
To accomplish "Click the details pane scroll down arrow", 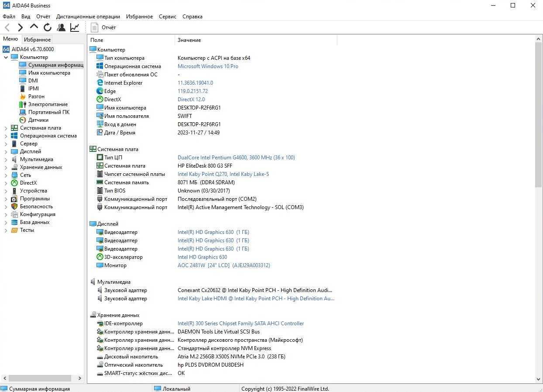I will pyautogui.click(x=539, y=379).
